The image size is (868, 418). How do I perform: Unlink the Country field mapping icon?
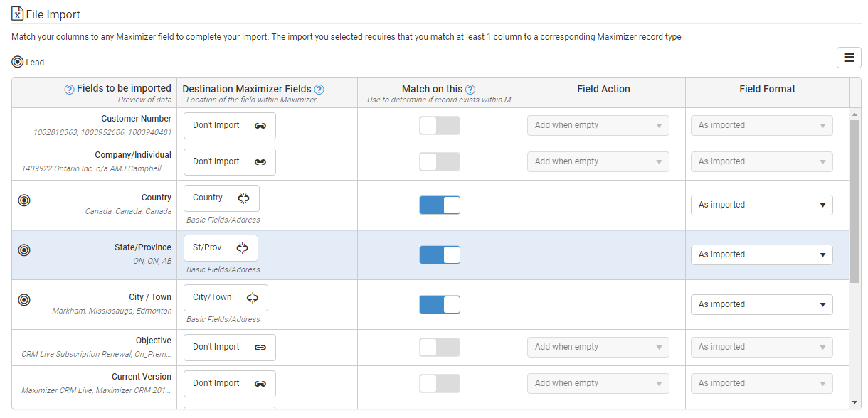tap(243, 198)
